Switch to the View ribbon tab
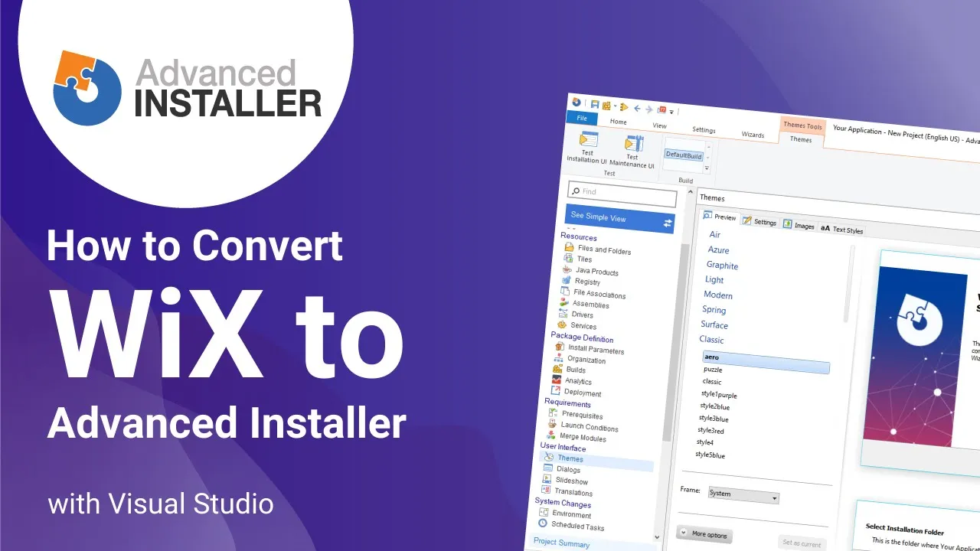Image resolution: width=980 pixels, height=551 pixels. [659, 126]
